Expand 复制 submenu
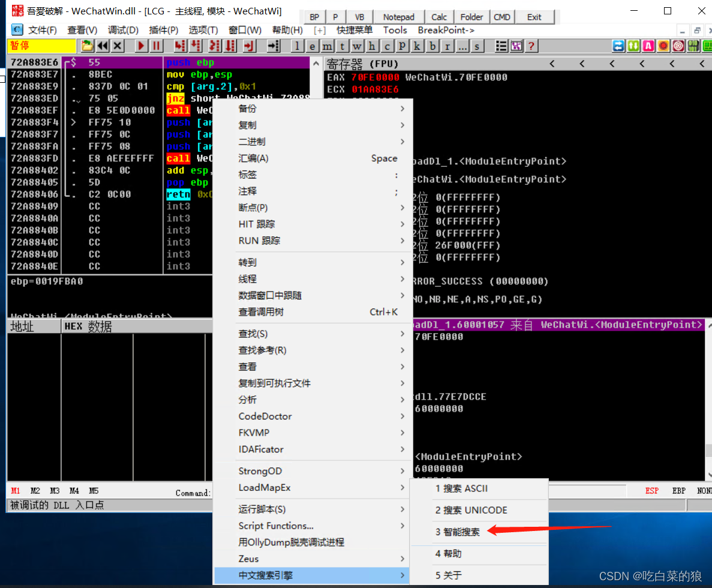712x588 pixels. coord(313,125)
